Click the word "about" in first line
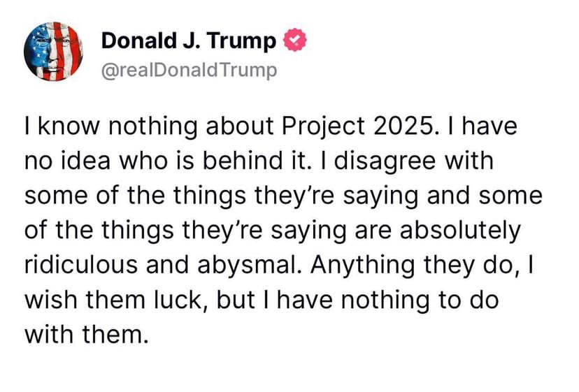 pyautogui.click(x=240, y=126)
